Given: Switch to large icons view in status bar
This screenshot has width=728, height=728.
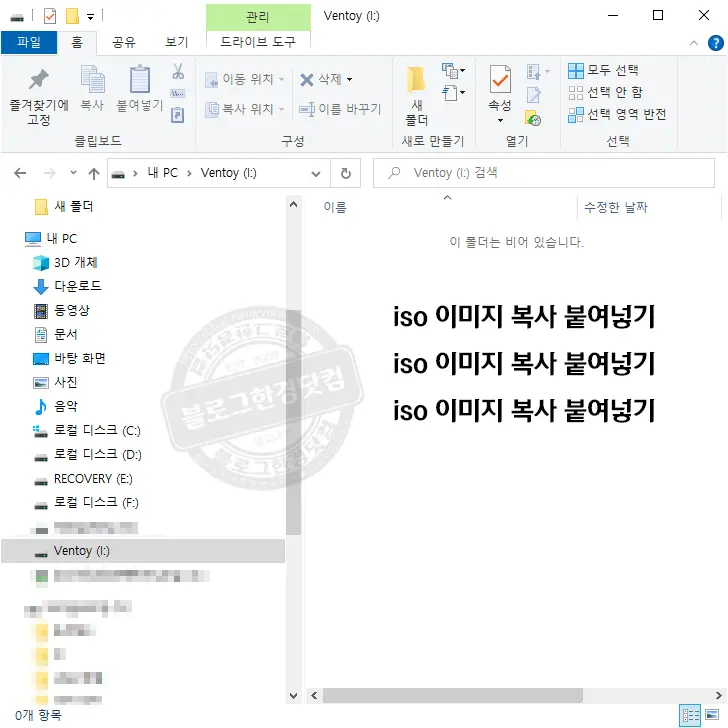Looking at the screenshot, I should point(712,715).
